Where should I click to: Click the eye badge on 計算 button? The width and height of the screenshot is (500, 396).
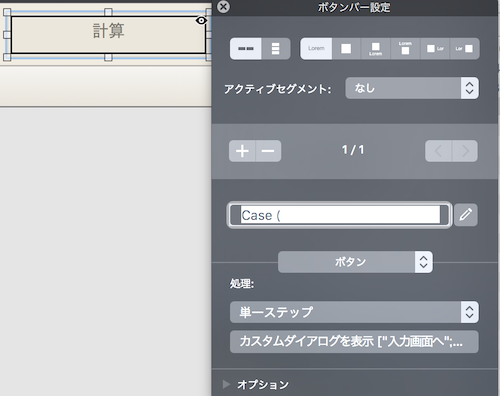point(201,21)
